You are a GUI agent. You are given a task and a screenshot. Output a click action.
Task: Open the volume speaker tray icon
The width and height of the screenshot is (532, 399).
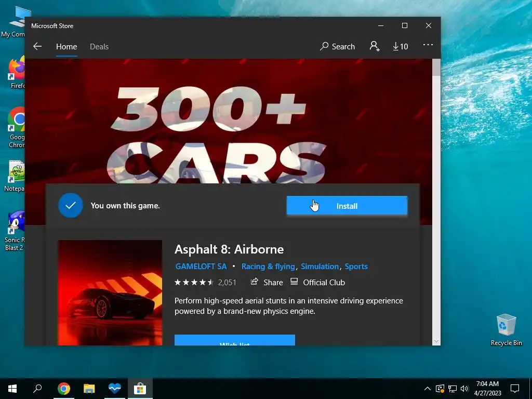coord(464,389)
